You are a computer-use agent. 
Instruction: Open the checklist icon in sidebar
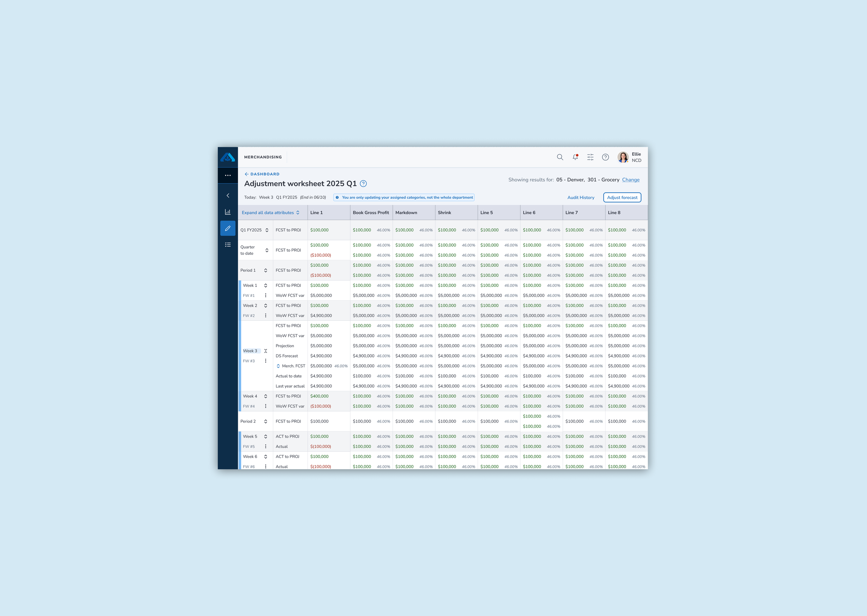point(228,245)
